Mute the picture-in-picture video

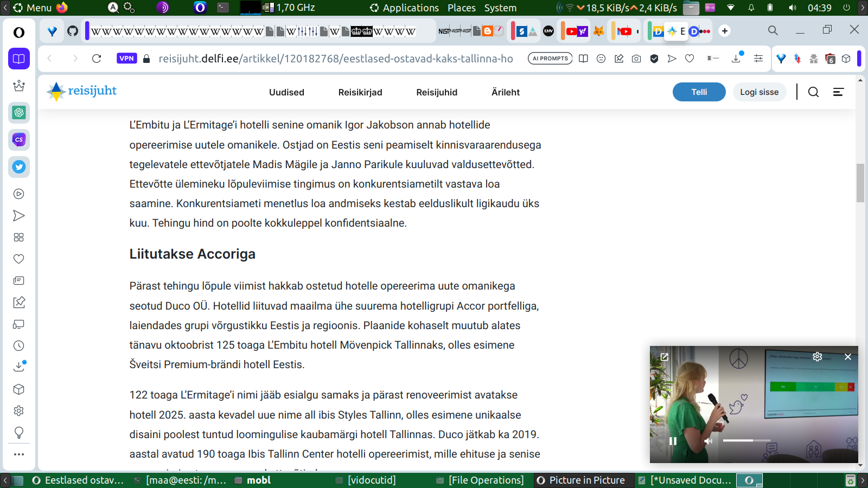pos(708,441)
